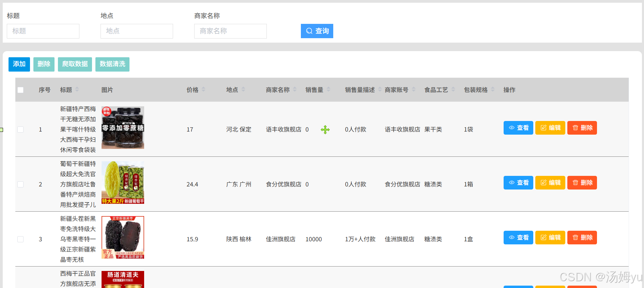Screen dimensions: 644x288
Task: Click the 序号 column header
Action: (44, 90)
